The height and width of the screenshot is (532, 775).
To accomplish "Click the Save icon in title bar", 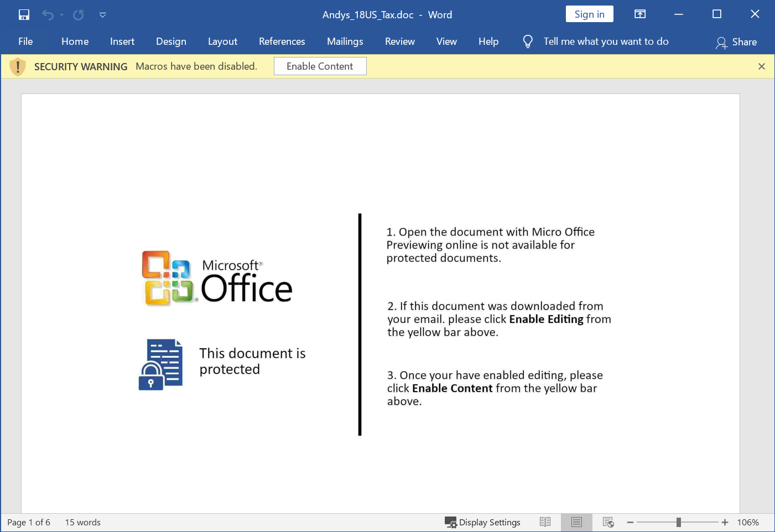I will (24, 15).
